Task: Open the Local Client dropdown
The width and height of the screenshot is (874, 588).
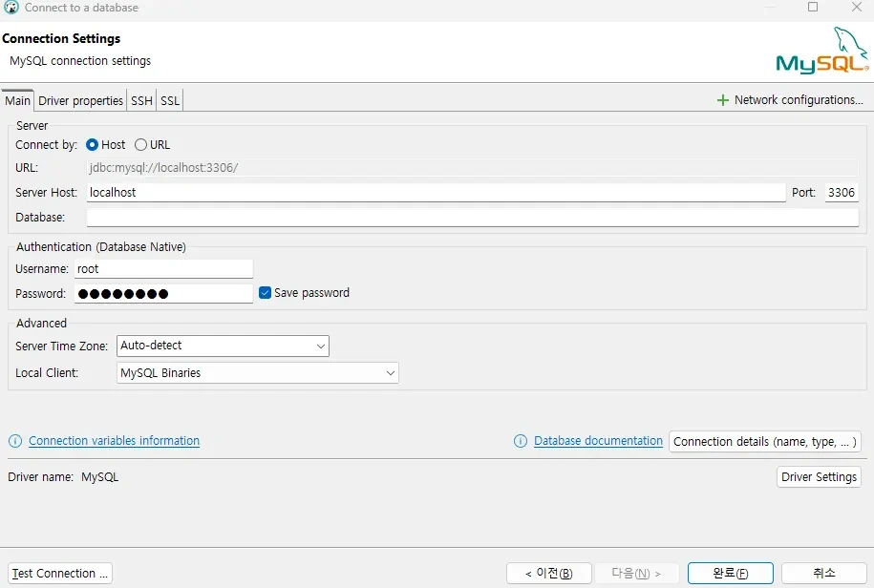Action: click(258, 373)
